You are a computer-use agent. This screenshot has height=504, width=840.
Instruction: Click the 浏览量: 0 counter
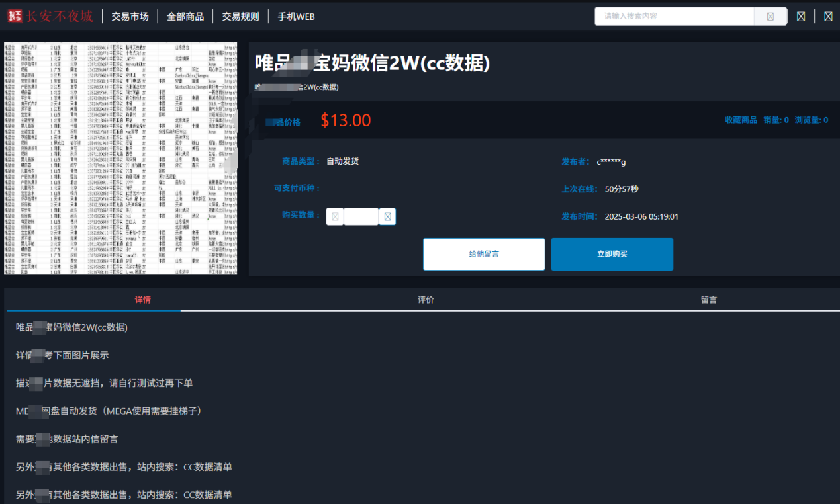(812, 120)
